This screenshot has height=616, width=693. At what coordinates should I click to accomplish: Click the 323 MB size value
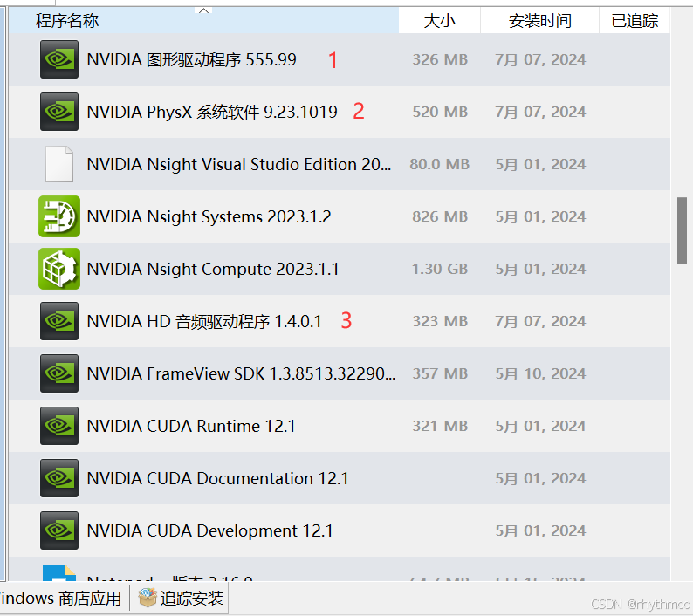click(440, 321)
